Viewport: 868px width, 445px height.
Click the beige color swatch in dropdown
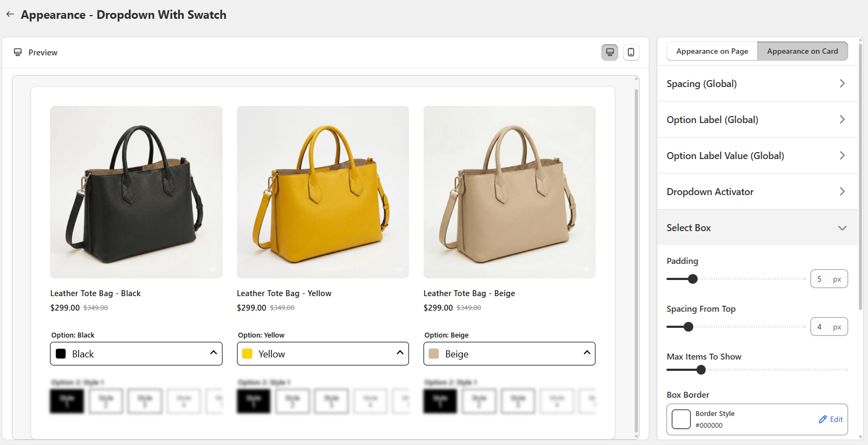tap(434, 354)
